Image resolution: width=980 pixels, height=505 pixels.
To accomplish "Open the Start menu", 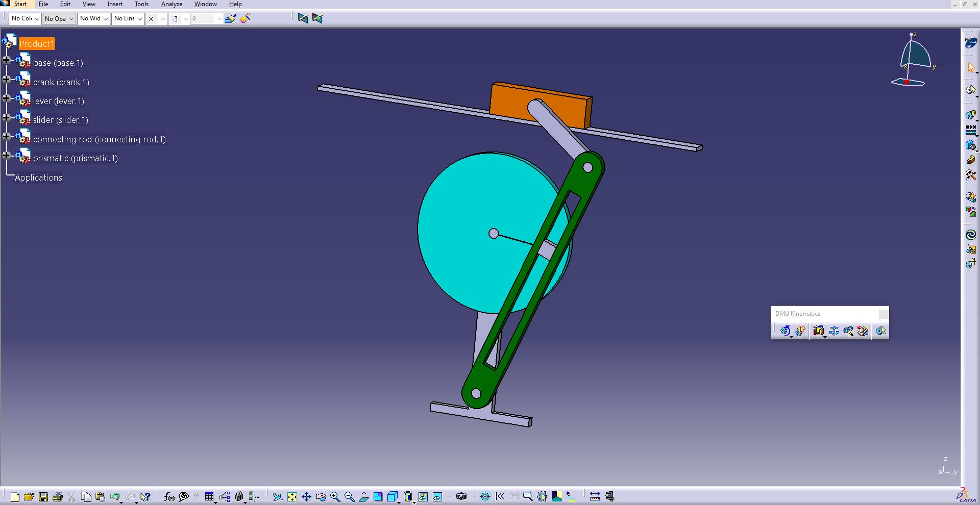I will 20,4.
